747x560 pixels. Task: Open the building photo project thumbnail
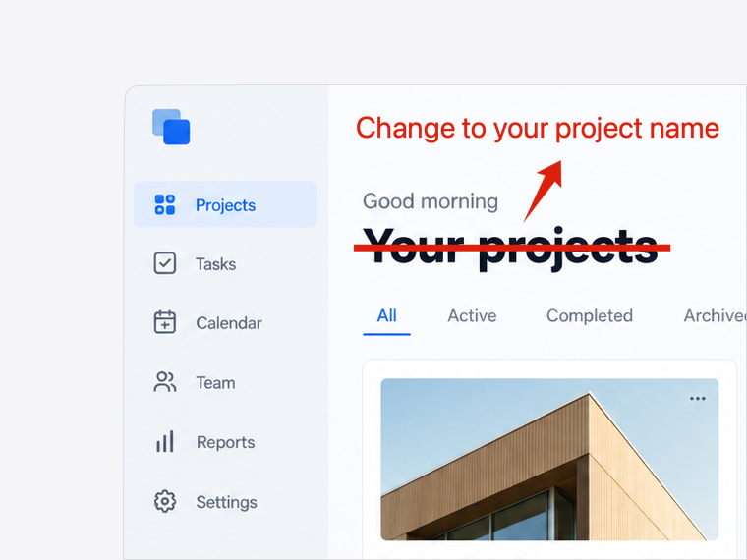coord(549,460)
